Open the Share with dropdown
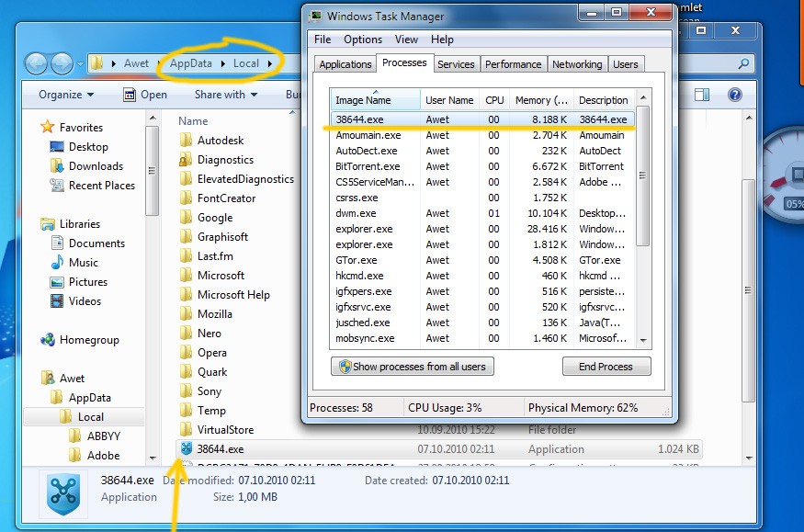804x532 pixels. click(226, 95)
